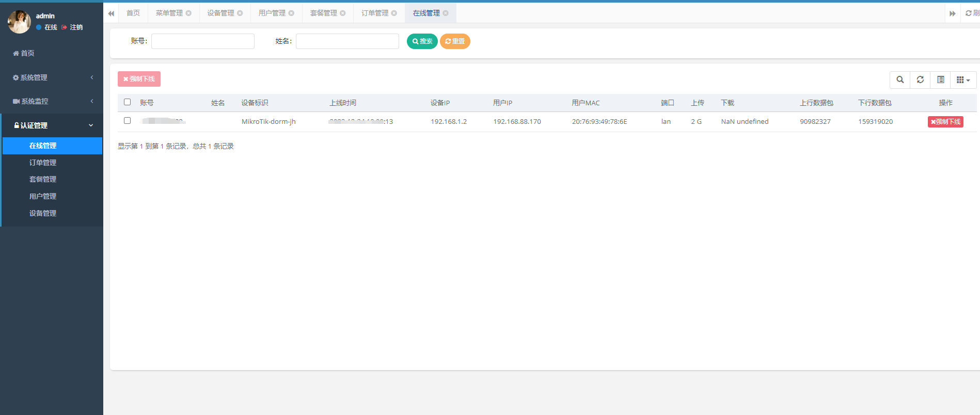The image size is (980, 415).
Task: Click the 上线时间 column header
Action: 343,103
